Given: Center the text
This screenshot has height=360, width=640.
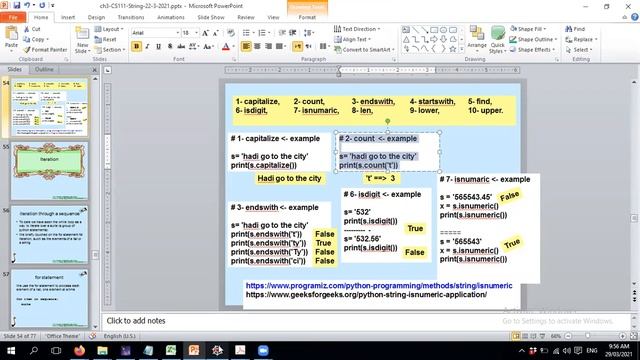Looking at the screenshot, I should click(257, 46).
